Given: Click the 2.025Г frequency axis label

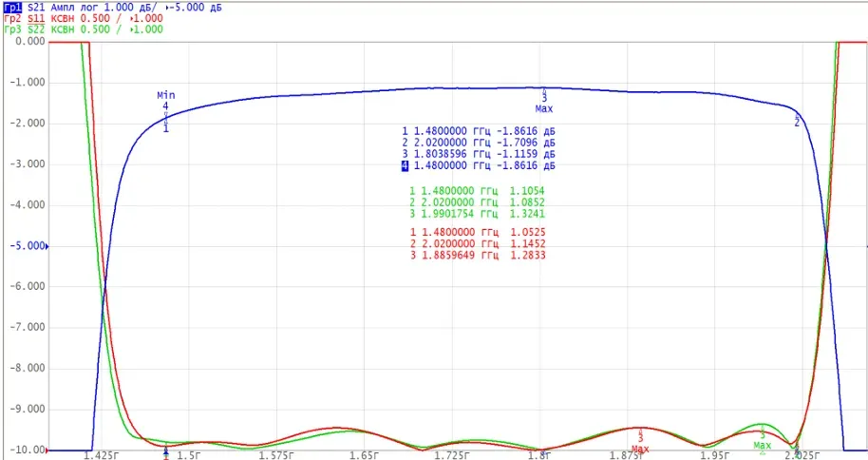Looking at the screenshot, I should click(802, 455).
